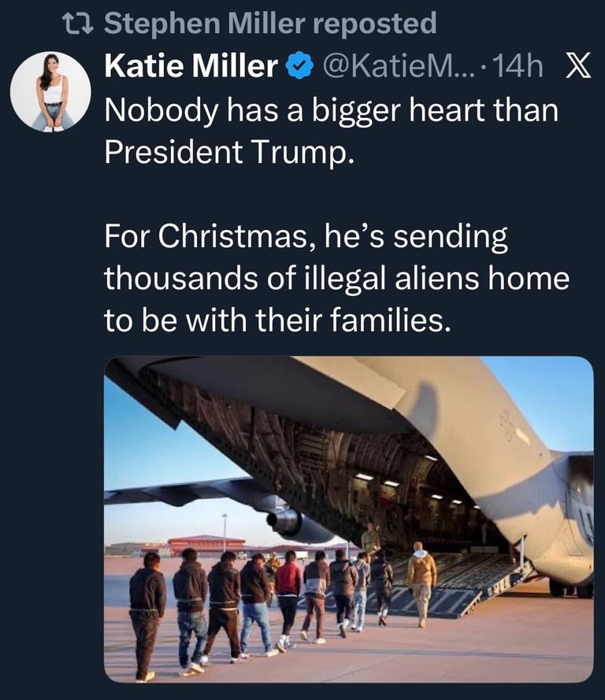The image size is (605, 700).
Task: Open the Katie Miller display name
Action: [190, 68]
